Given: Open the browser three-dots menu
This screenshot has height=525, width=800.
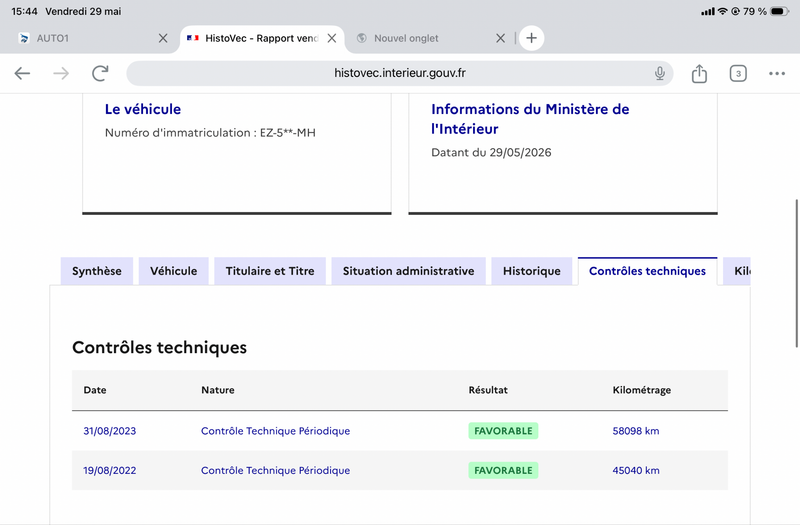Looking at the screenshot, I should 777,73.
